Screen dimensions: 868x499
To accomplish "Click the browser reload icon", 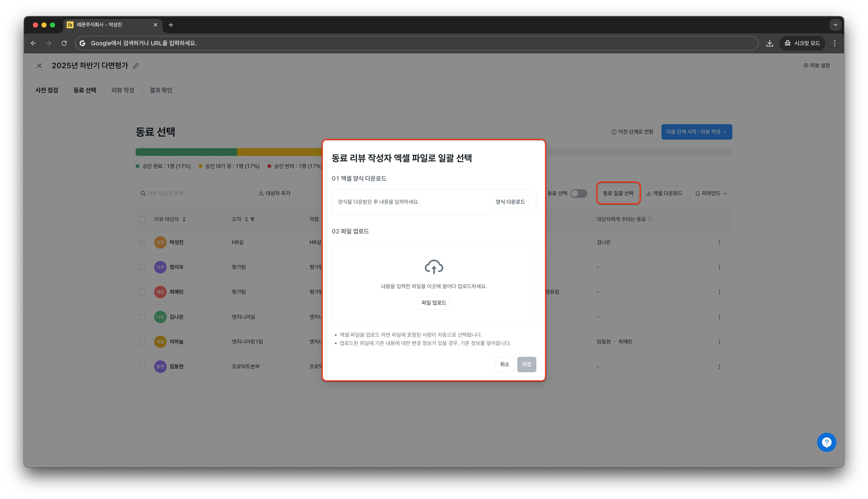I will [x=64, y=43].
